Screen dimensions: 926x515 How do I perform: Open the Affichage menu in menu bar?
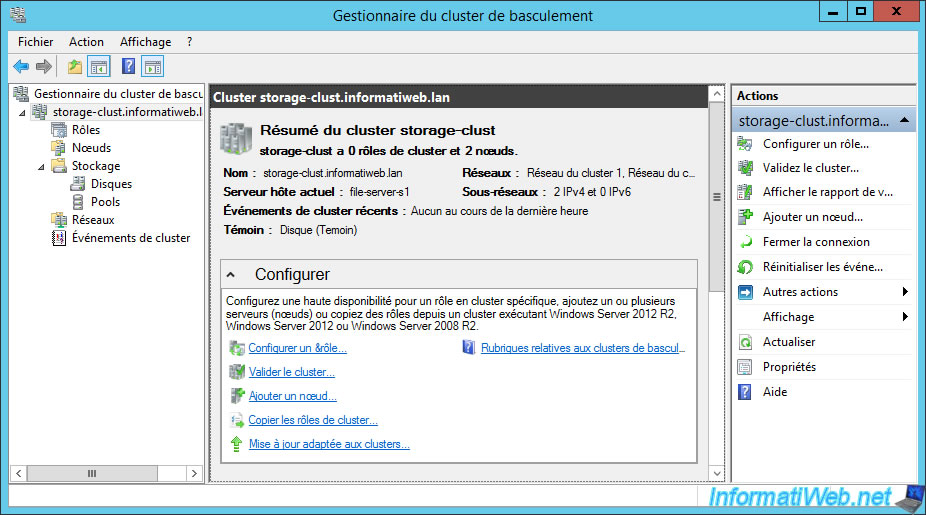tap(145, 42)
